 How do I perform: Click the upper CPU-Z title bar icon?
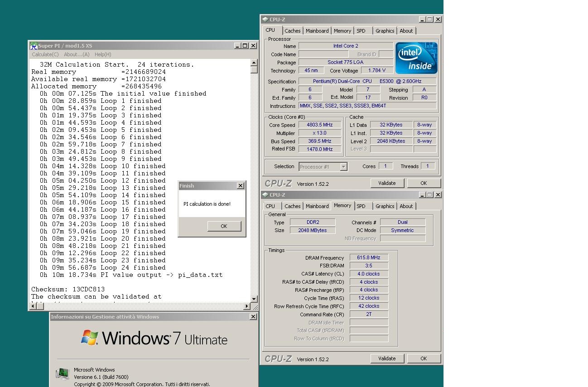(265, 19)
